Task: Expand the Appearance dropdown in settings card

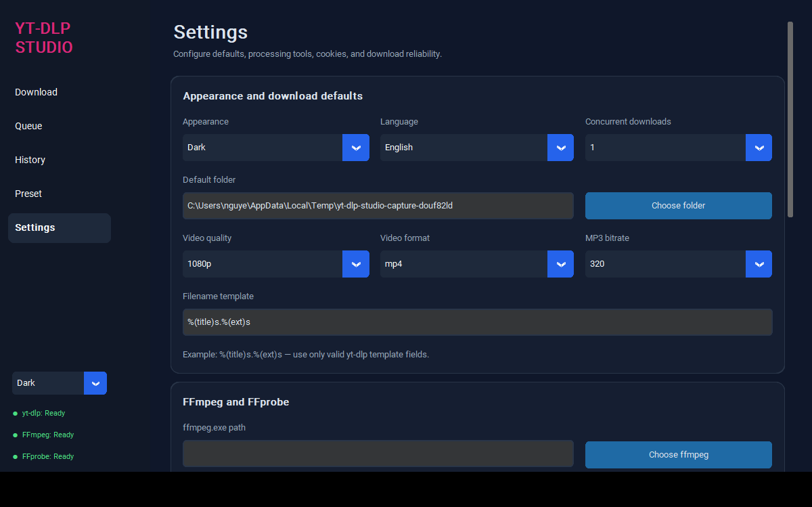Action: [x=276, y=148]
